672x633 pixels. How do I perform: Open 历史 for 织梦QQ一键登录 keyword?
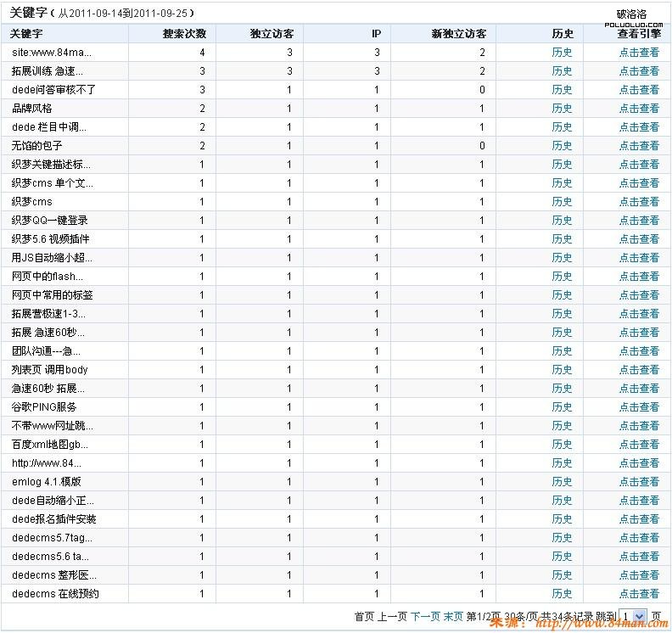point(562,221)
